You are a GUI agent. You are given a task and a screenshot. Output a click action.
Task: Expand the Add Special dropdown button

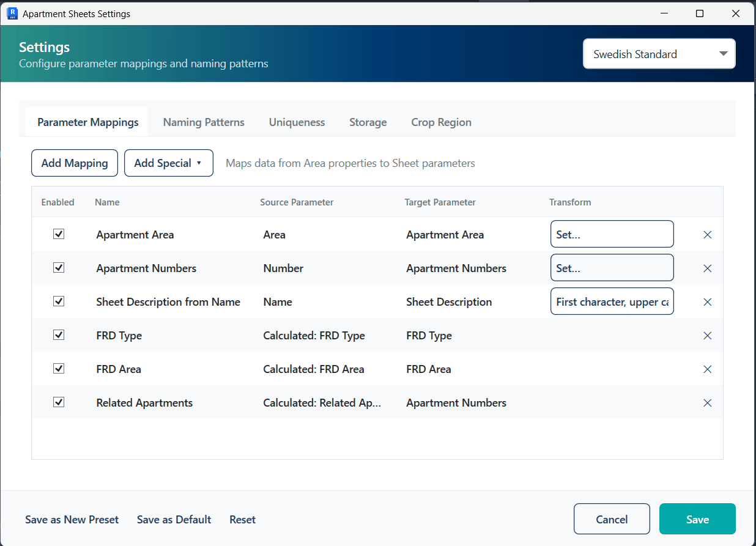click(x=169, y=163)
